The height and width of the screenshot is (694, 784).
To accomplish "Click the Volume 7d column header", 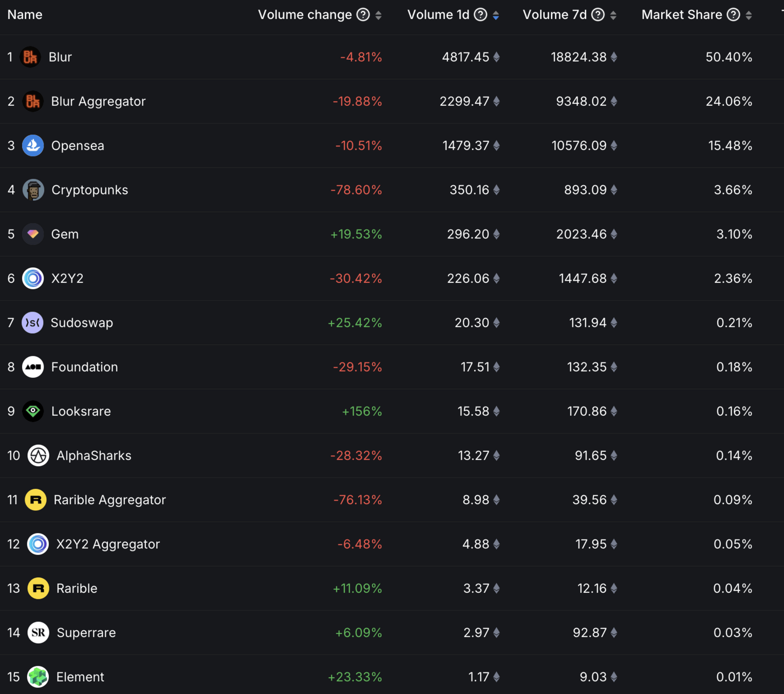I will pyautogui.click(x=555, y=15).
